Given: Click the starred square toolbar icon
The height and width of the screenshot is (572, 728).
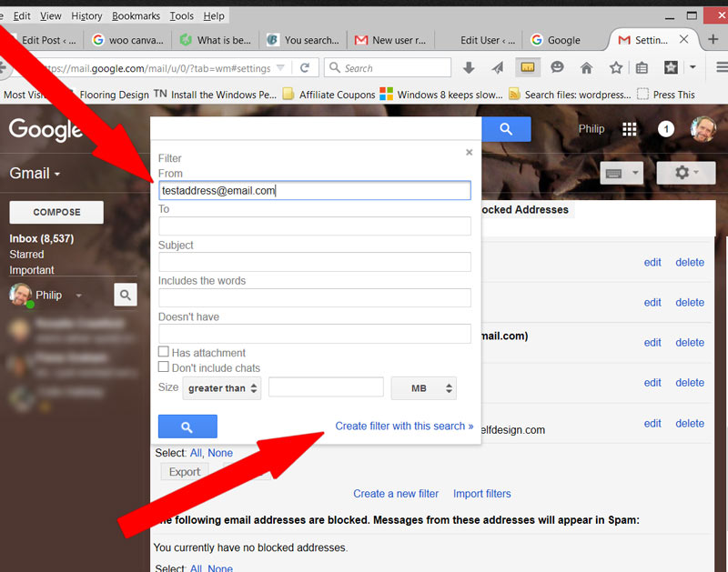Looking at the screenshot, I should 671,68.
